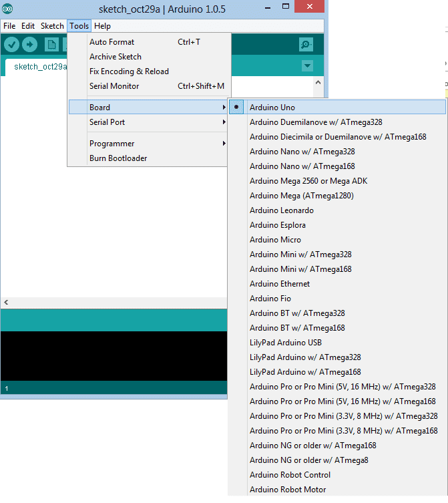This screenshot has width=448, height=503.
Task: Choose Archive Sketch menu entry
Action: (148, 57)
